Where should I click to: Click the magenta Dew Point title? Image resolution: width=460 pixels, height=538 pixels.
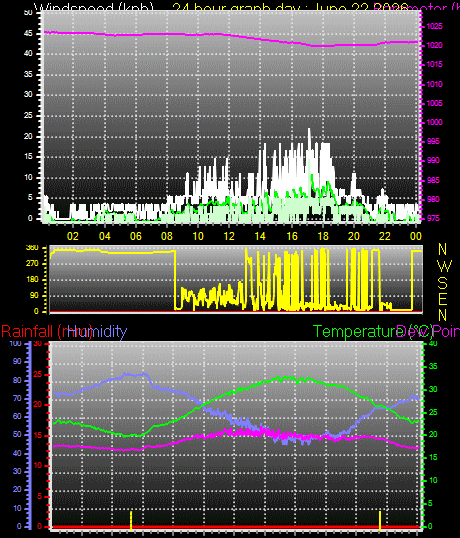coord(428,331)
